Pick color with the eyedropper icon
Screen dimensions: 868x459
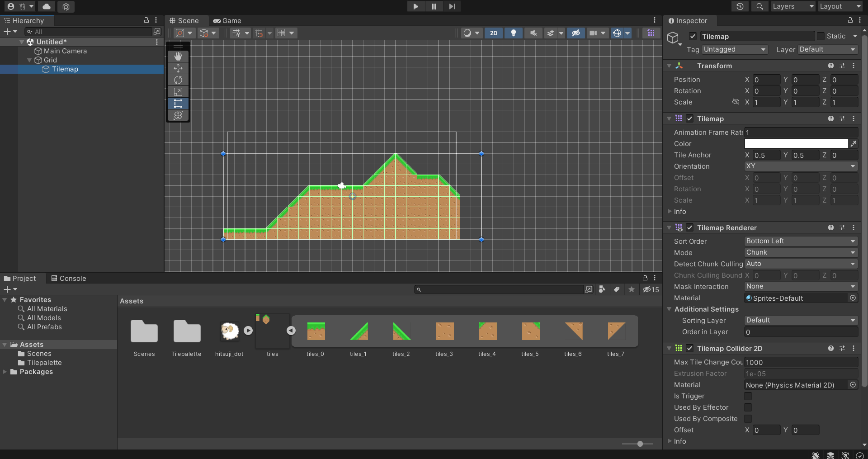point(854,143)
